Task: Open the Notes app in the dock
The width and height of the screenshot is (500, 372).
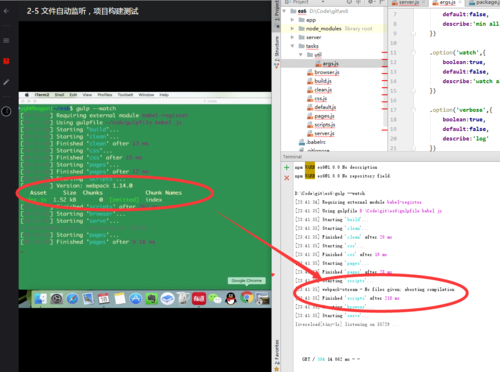Action: click(120, 298)
